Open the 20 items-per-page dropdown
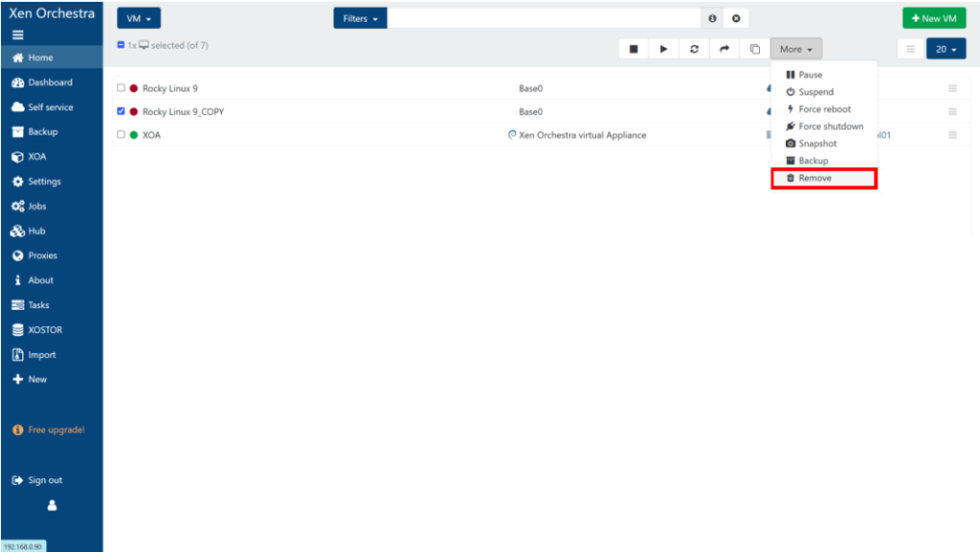This screenshot has height=552, width=980. [946, 50]
